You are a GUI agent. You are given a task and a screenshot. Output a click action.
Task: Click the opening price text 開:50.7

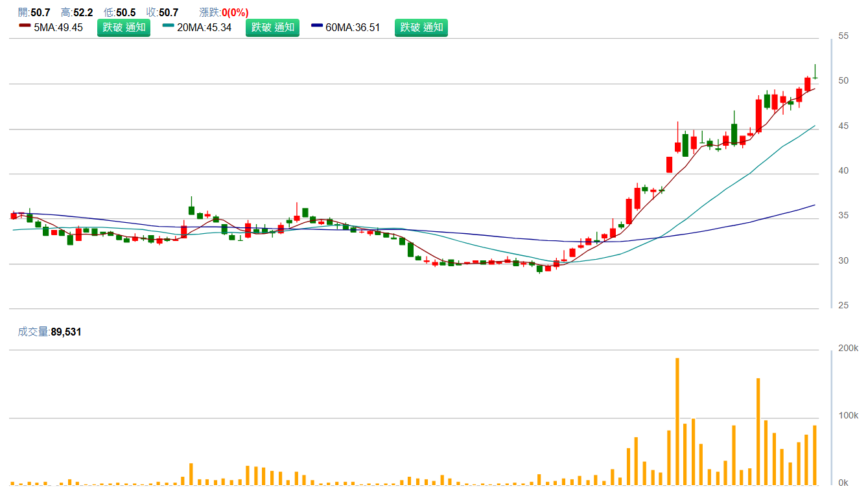[34, 12]
